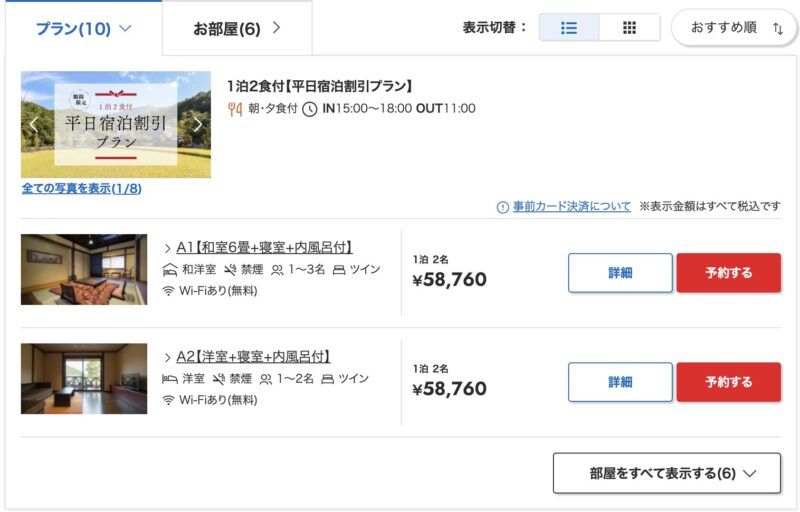
Task: Click the info icon for 事前カード決済
Action: [x=503, y=207]
